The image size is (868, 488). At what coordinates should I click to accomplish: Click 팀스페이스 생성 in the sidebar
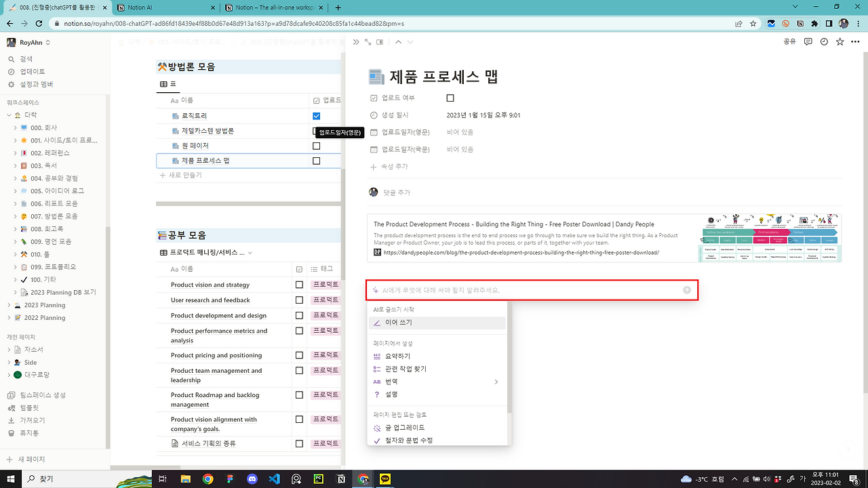click(36, 395)
